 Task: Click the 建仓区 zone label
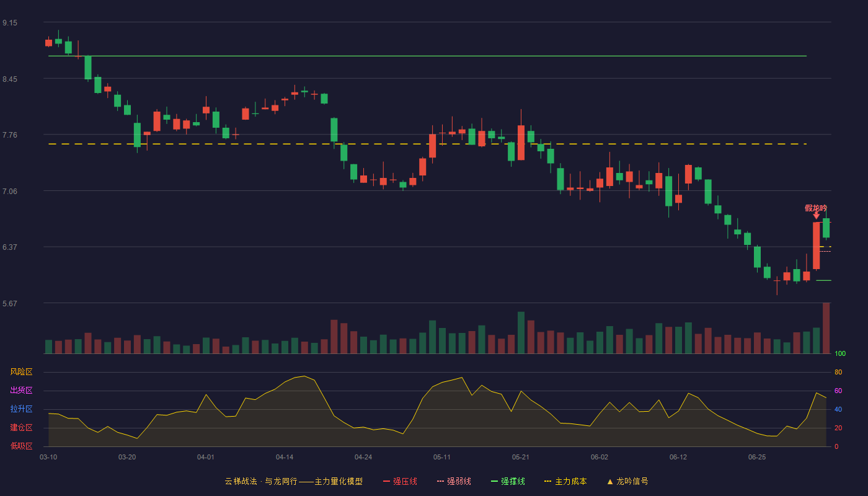(21, 428)
